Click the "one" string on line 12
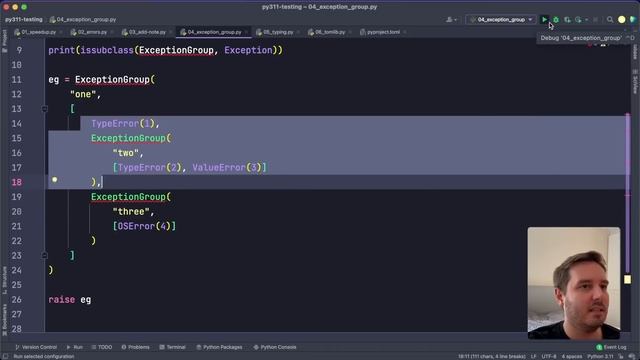640x360 pixels. pyautogui.click(x=83, y=94)
